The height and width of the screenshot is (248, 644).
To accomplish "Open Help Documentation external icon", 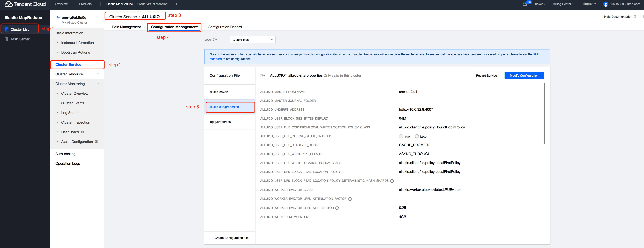I will (x=635, y=17).
